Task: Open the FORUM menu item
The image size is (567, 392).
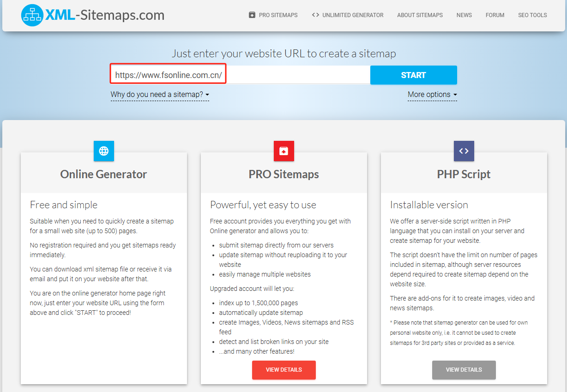Action: point(495,15)
